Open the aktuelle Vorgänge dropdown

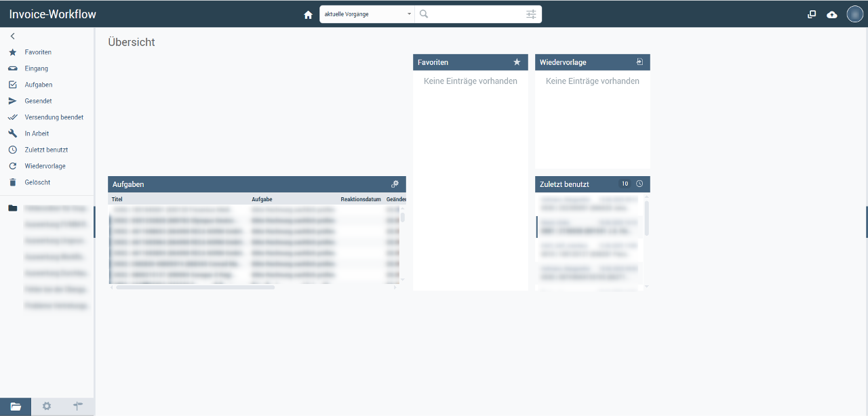(x=368, y=14)
